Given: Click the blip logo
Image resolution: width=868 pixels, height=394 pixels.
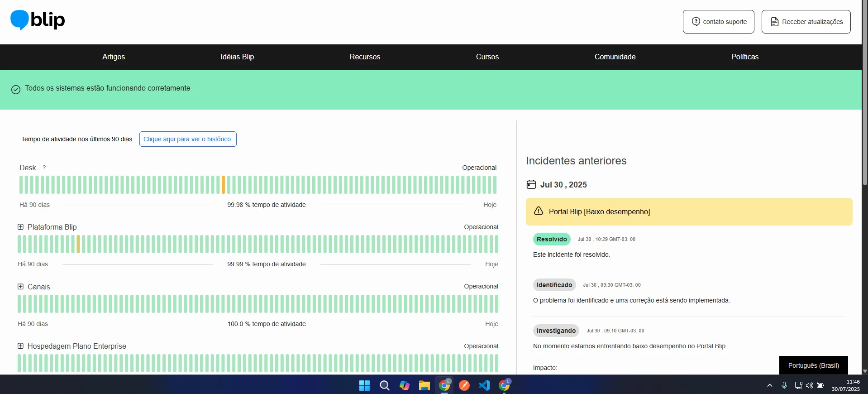Looking at the screenshot, I should pos(38,20).
